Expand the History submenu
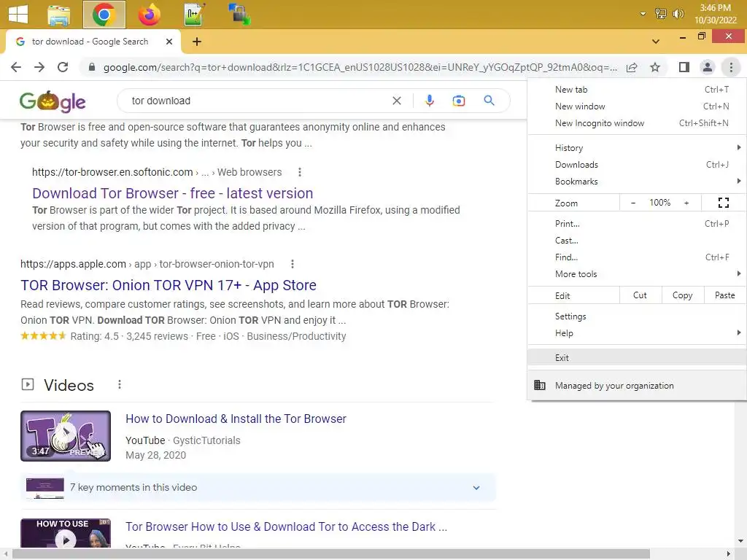 637,147
